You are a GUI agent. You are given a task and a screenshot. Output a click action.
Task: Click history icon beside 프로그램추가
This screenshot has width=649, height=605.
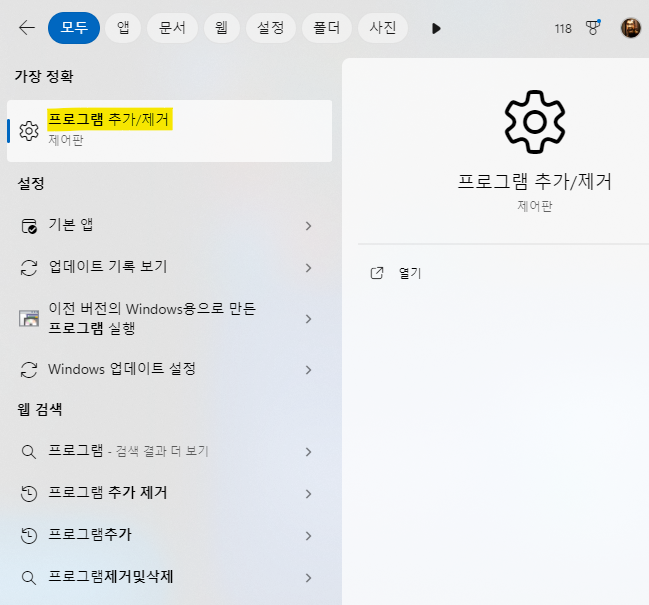[29, 535]
